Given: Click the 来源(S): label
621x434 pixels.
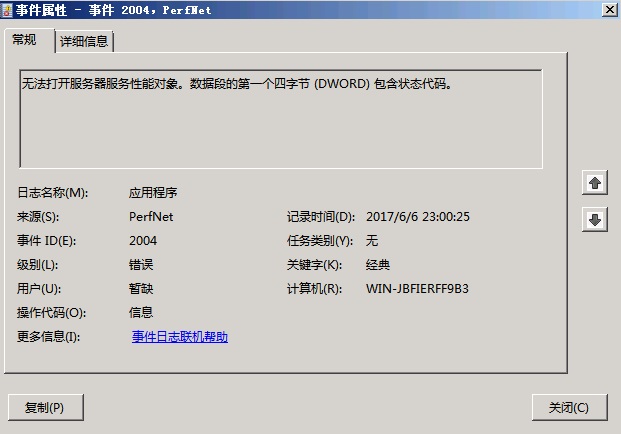Looking at the screenshot, I should click(38, 217).
